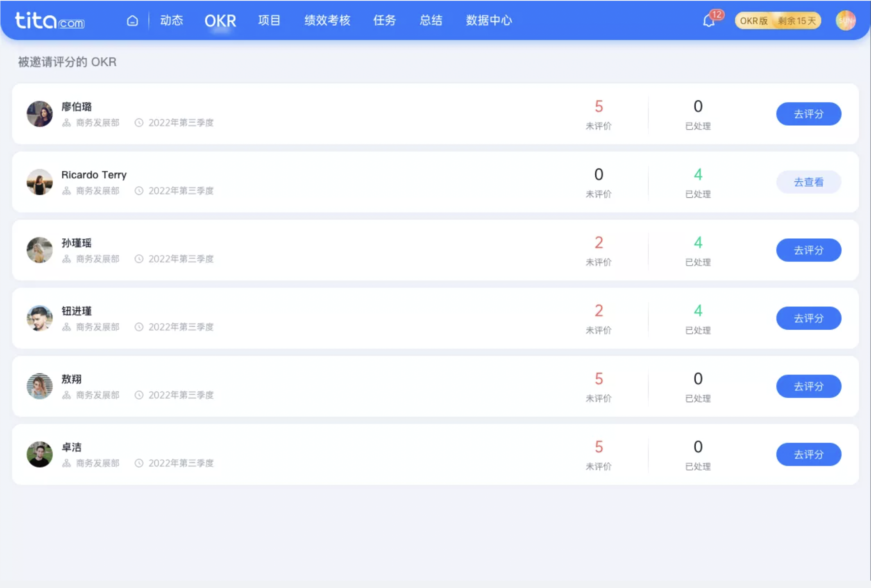Click 已处理 count 4 for Ricardo Terry
The width and height of the screenshot is (871, 588).
pyautogui.click(x=698, y=175)
